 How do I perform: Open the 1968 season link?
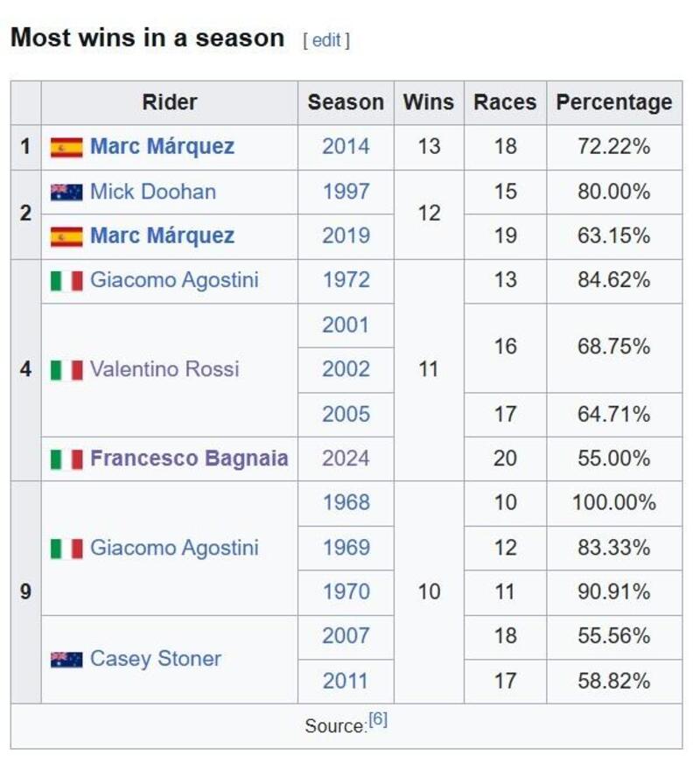pyautogui.click(x=346, y=503)
